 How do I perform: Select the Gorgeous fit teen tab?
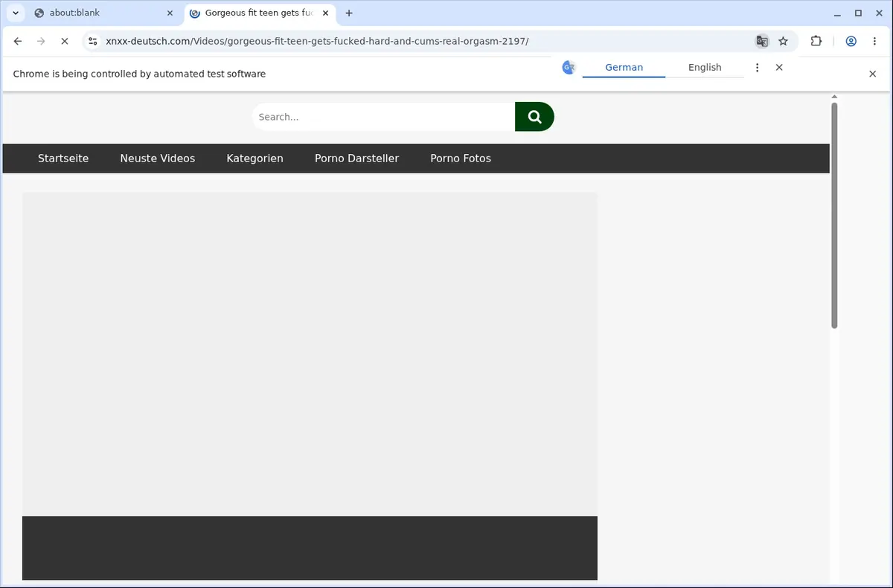tap(259, 13)
